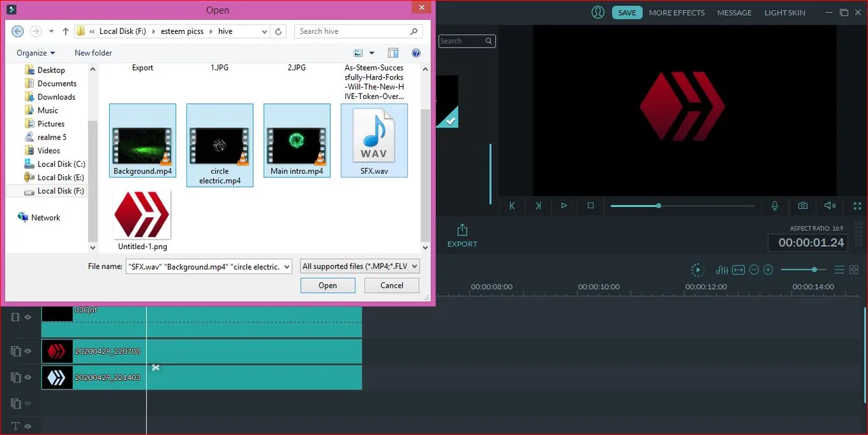Hide the 20200429_221403 overlay track
Image resolution: width=868 pixels, height=435 pixels.
click(28, 377)
